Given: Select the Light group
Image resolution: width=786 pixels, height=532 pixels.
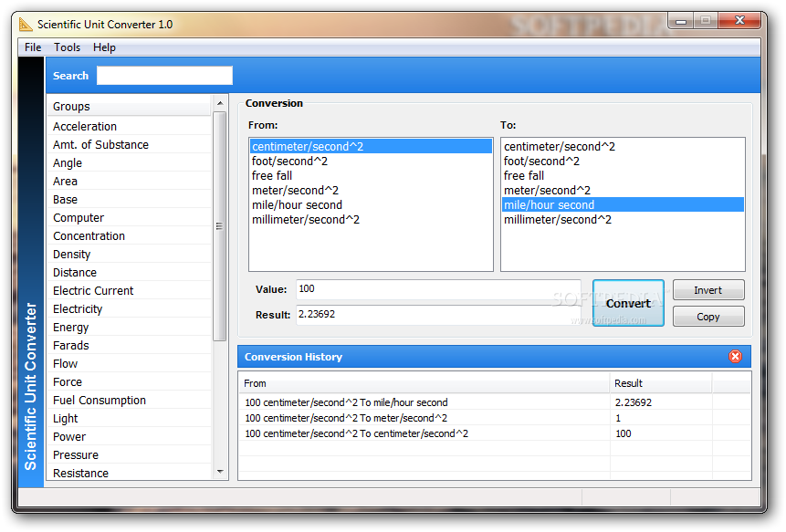Looking at the screenshot, I should (x=130, y=419).
